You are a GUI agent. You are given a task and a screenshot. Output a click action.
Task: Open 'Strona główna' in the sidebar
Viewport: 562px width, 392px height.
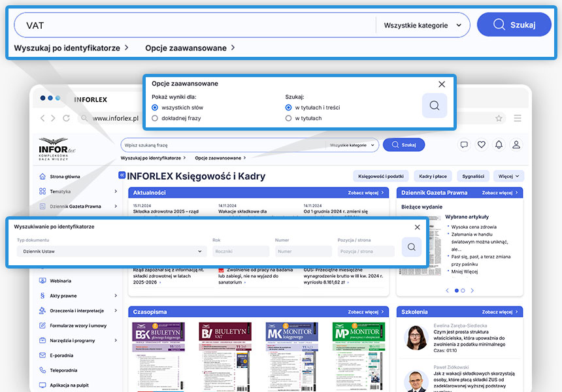pos(65,176)
